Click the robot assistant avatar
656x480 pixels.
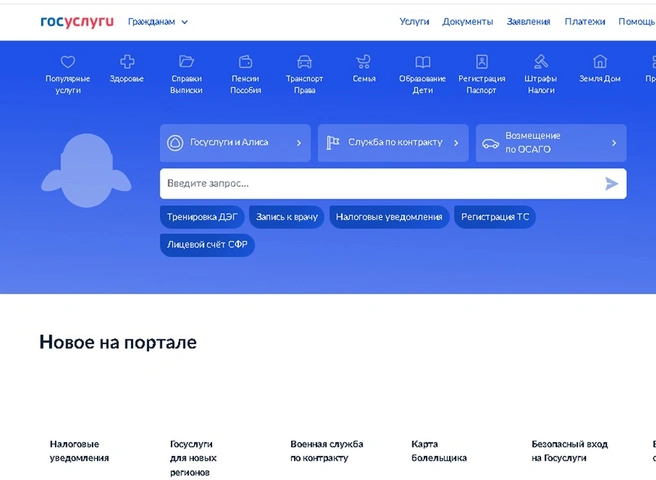click(x=86, y=170)
